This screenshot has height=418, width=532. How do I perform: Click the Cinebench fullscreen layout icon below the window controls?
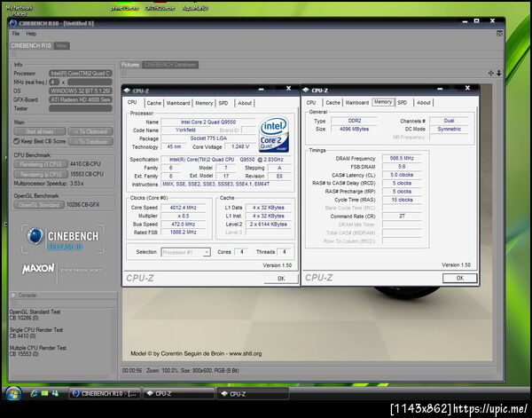click(x=499, y=33)
